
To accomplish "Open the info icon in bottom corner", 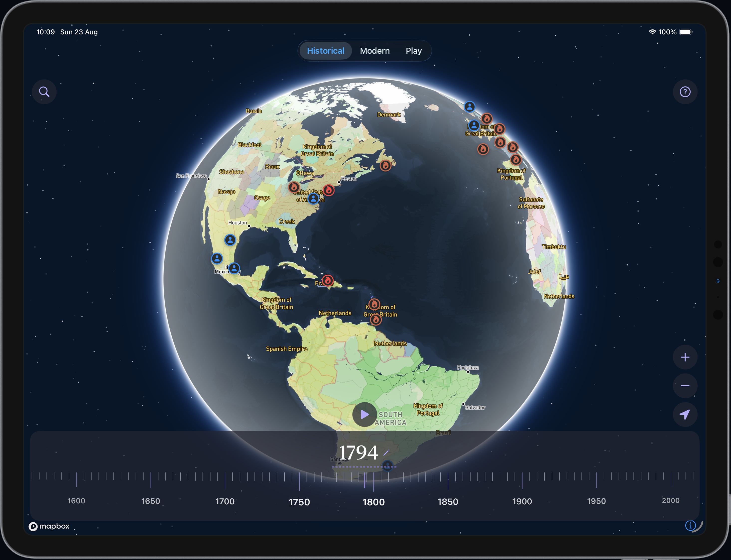I will coord(690,526).
